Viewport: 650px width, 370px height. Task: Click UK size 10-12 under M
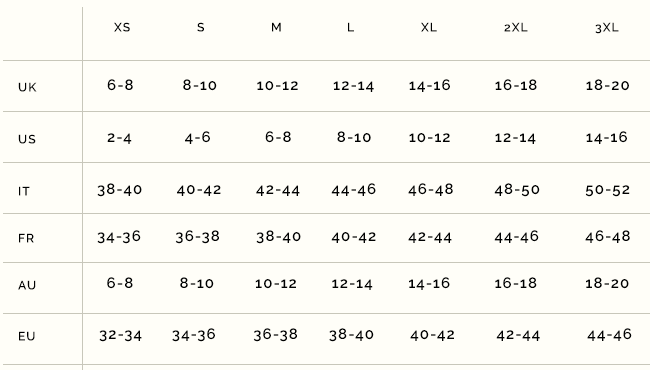point(277,86)
